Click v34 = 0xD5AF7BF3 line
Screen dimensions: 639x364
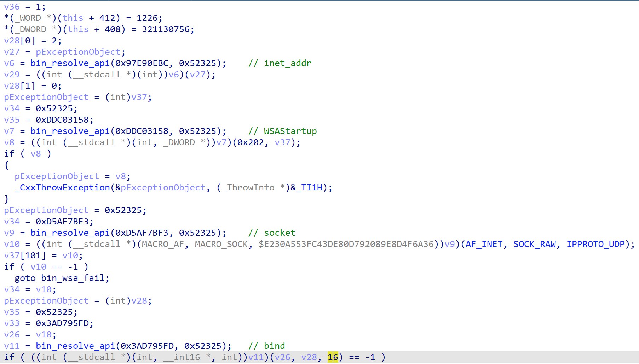tap(49, 222)
